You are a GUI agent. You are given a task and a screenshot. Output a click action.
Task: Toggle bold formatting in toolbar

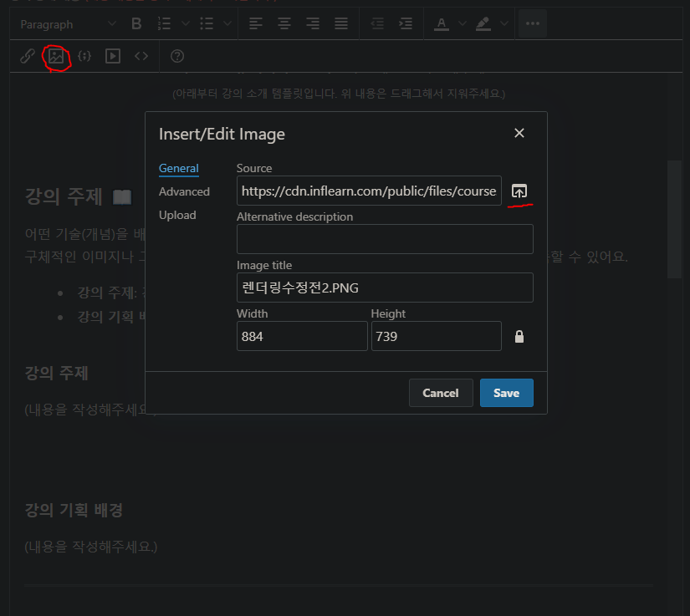[x=136, y=23]
